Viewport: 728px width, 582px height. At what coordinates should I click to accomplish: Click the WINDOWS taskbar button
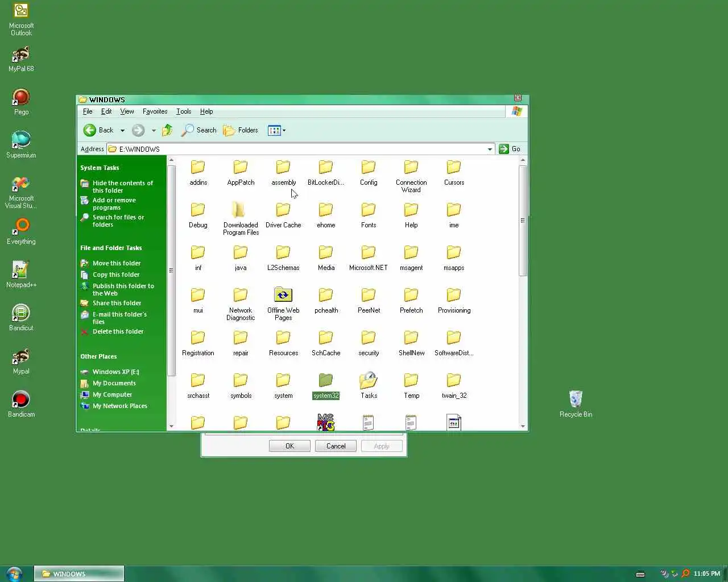click(x=79, y=574)
